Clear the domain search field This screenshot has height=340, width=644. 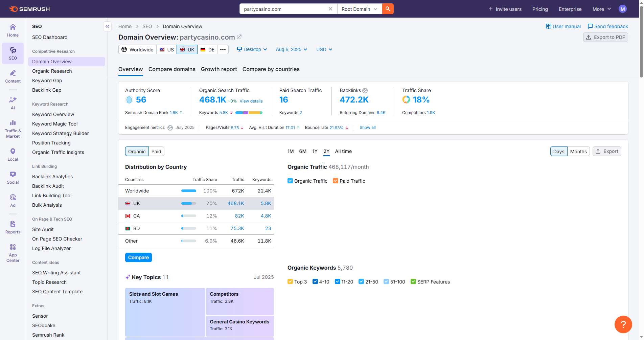coord(330,9)
